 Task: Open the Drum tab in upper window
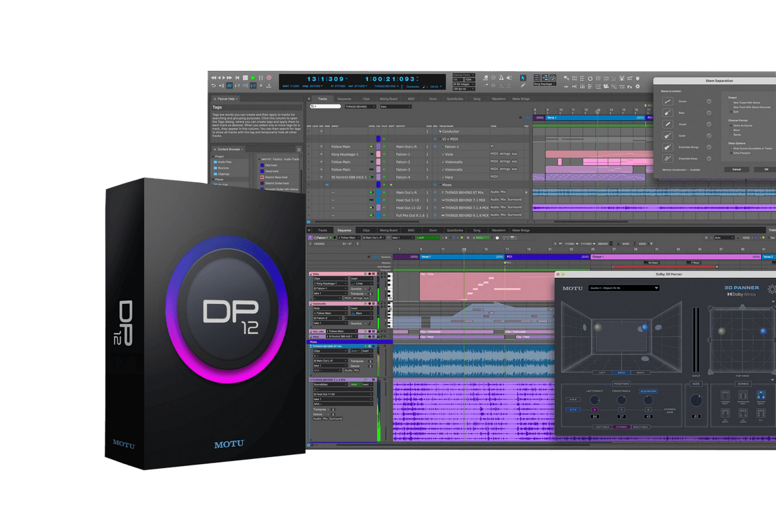[x=433, y=99]
